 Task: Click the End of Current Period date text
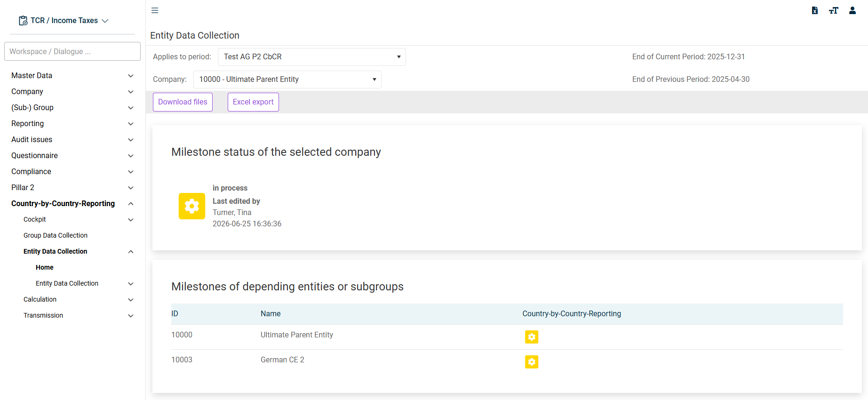[688, 57]
